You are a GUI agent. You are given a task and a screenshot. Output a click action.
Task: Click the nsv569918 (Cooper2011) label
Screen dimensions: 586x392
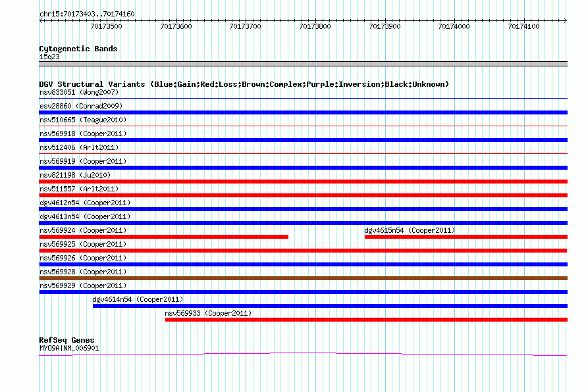coord(83,134)
